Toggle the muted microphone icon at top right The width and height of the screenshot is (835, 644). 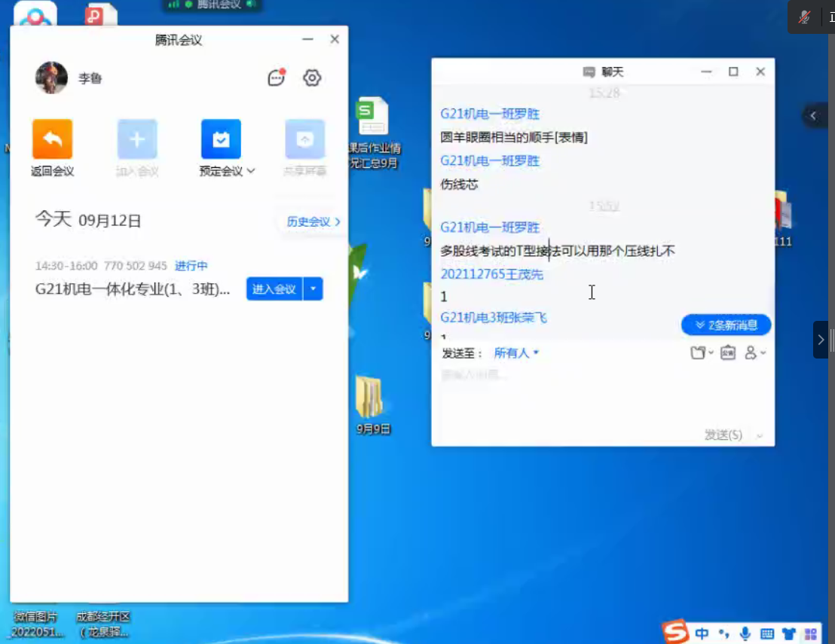pyautogui.click(x=805, y=17)
